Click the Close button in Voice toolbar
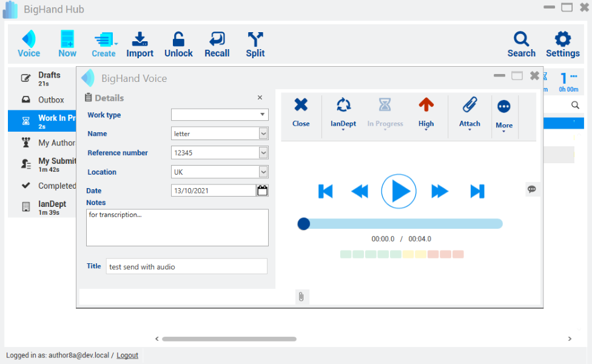 tap(301, 112)
